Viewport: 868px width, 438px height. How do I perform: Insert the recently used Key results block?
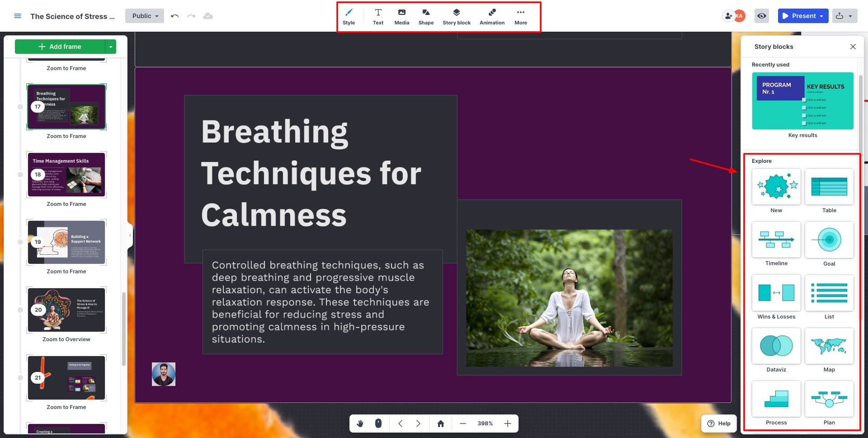click(x=802, y=101)
